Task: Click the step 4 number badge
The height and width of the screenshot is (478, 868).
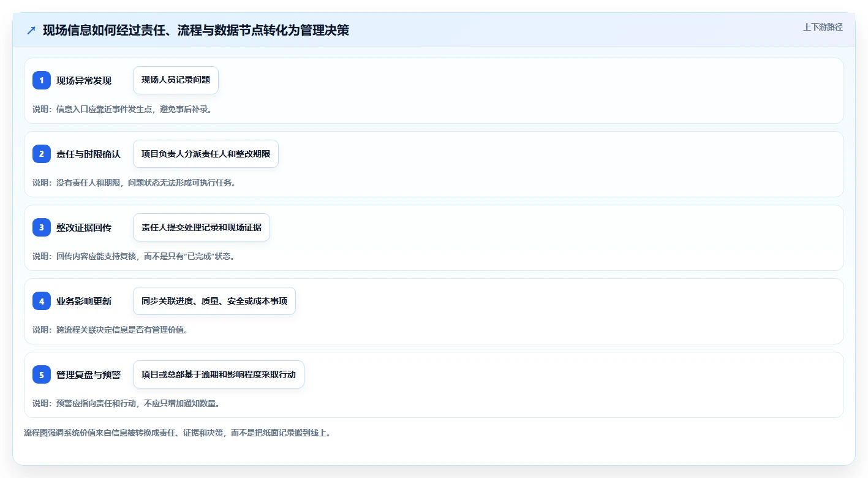Action: tap(42, 301)
